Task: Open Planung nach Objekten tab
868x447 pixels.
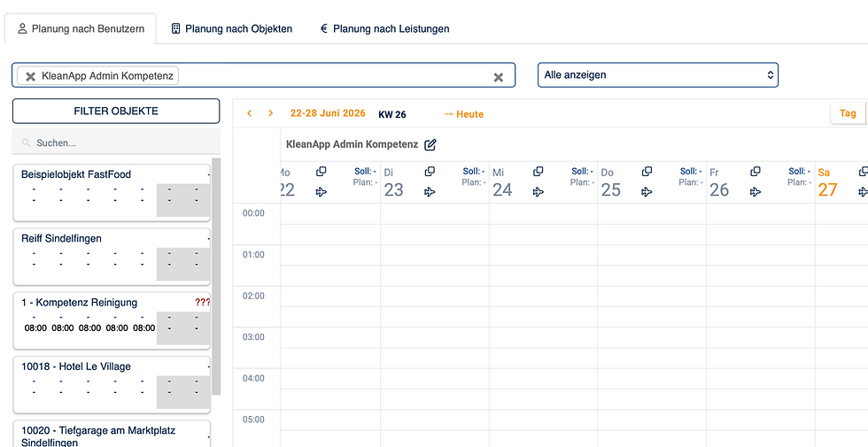Action: click(231, 28)
